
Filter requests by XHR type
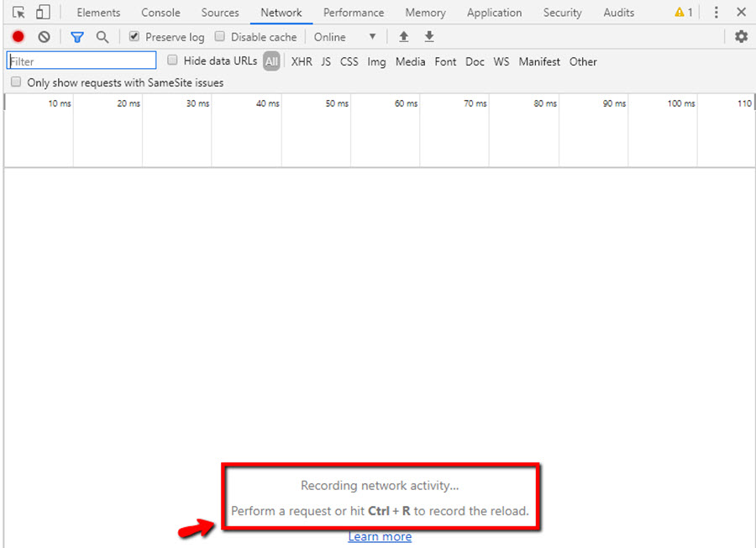pos(302,61)
